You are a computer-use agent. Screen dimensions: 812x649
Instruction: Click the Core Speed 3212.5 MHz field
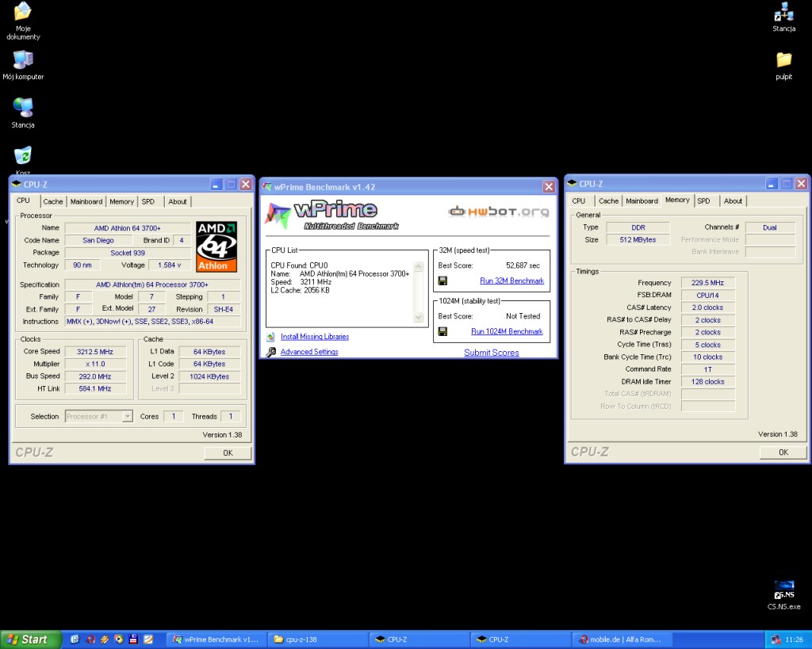point(95,351)
